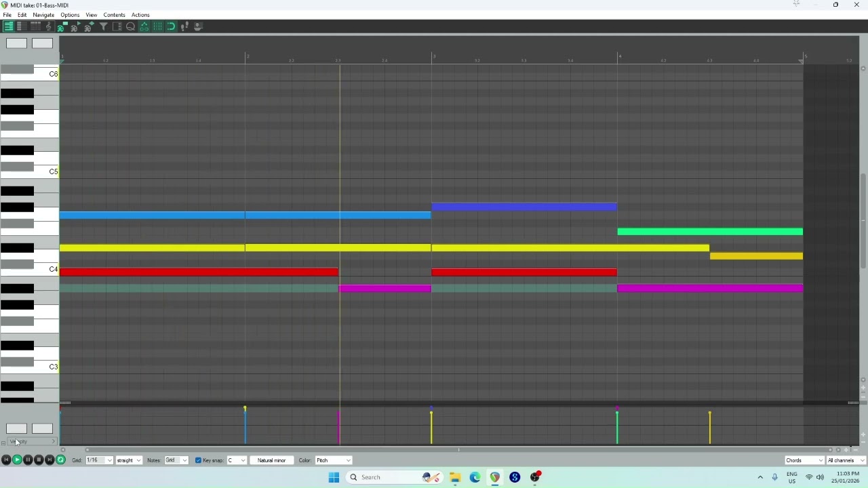Toggle snap magnet in toolbar
The height and width of the screenshot is (488, 868).
click(171, 26)
